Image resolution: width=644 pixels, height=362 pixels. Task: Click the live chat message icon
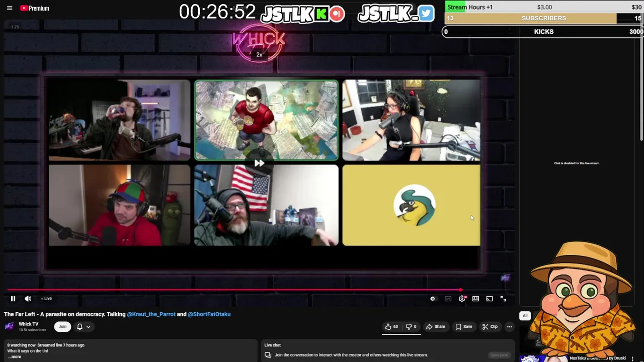(x=268, y=355)
